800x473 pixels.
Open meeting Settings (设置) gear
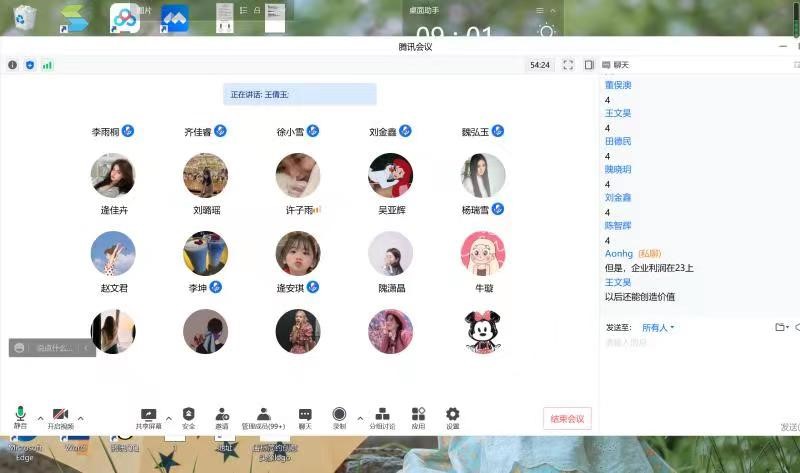click(x=452, y=415)
